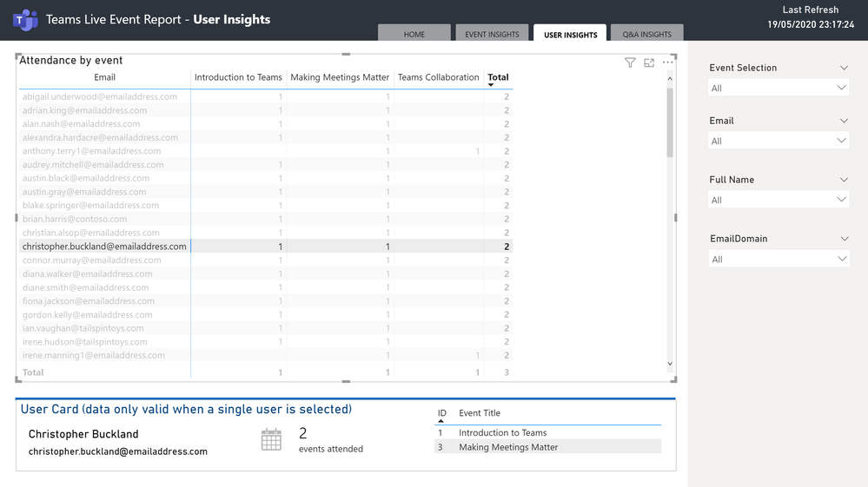The width and height of the screenshot is (868, 487).
Task: Open the More options ellipsis menu
Action: pyautogui.click(x=667, y=63)
